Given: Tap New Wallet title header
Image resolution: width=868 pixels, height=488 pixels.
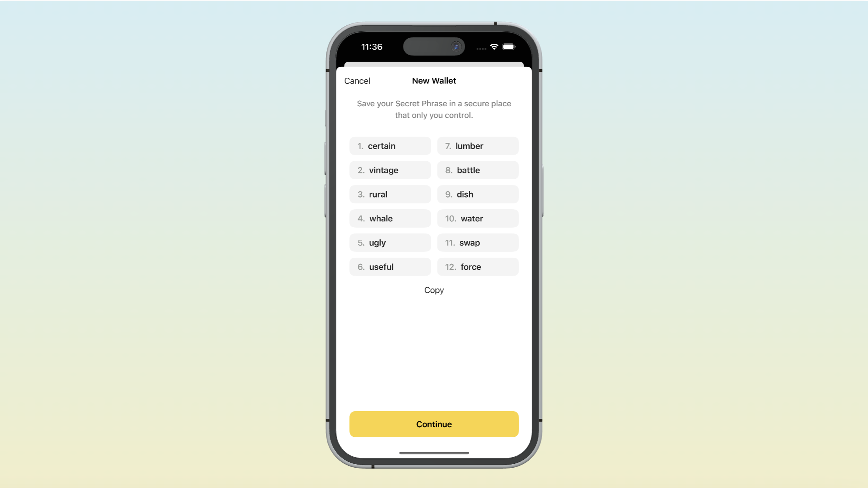Looking at the screenshot, I should (x=434, y=80).
